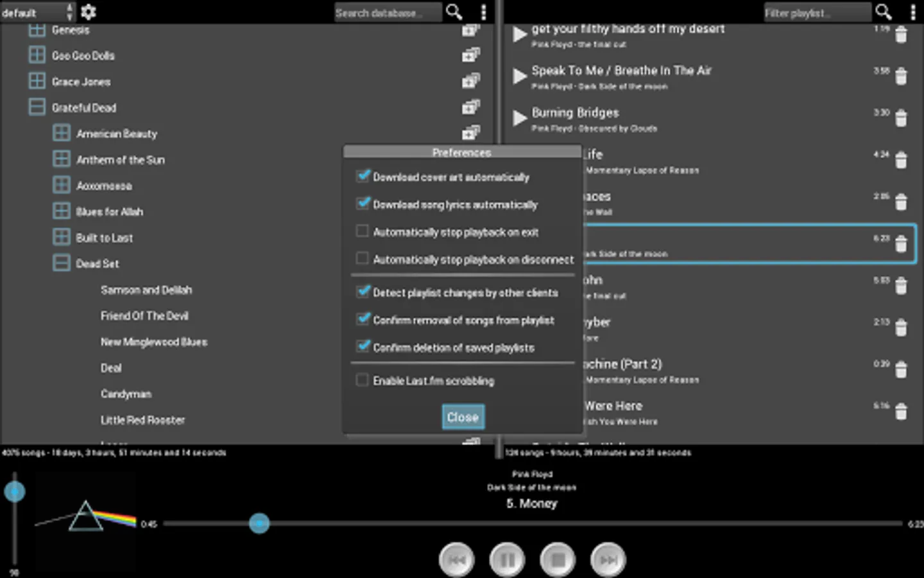The width and height of the screenshot is (924, 578).
Task: Pause playback
Action: coord(507,560)
